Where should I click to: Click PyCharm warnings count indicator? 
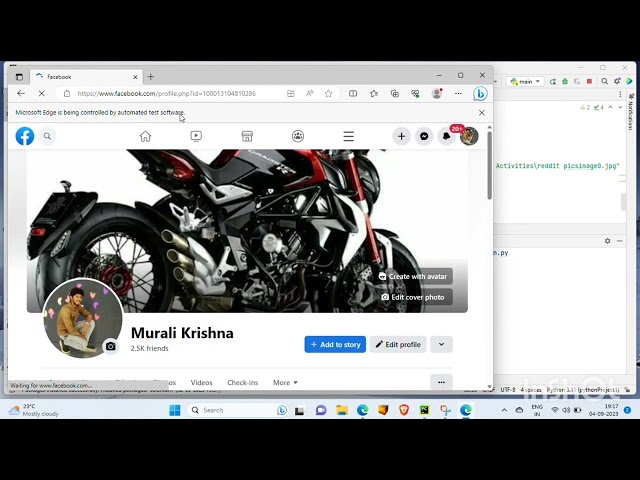(x=585, y=107)
